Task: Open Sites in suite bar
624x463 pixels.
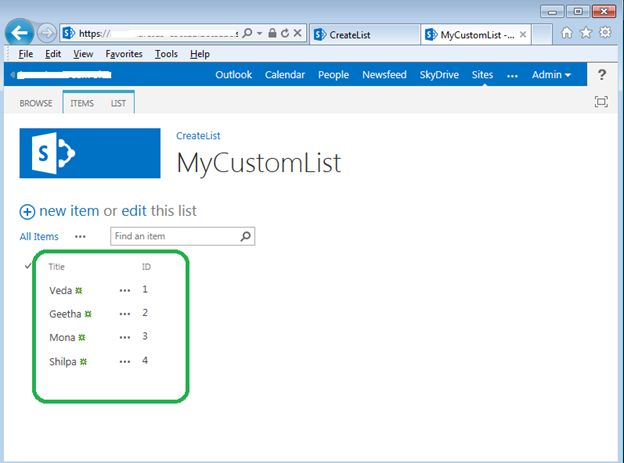Action: (x=482, y=75)
